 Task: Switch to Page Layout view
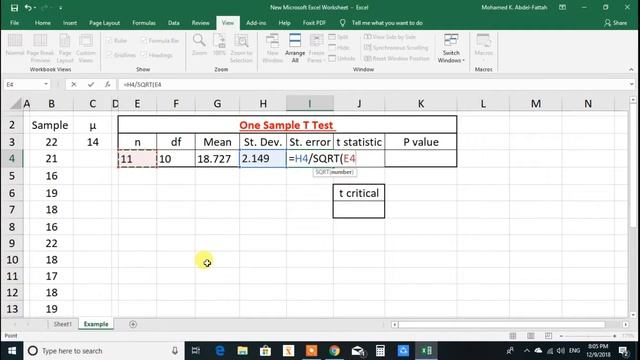coord(65,48)
